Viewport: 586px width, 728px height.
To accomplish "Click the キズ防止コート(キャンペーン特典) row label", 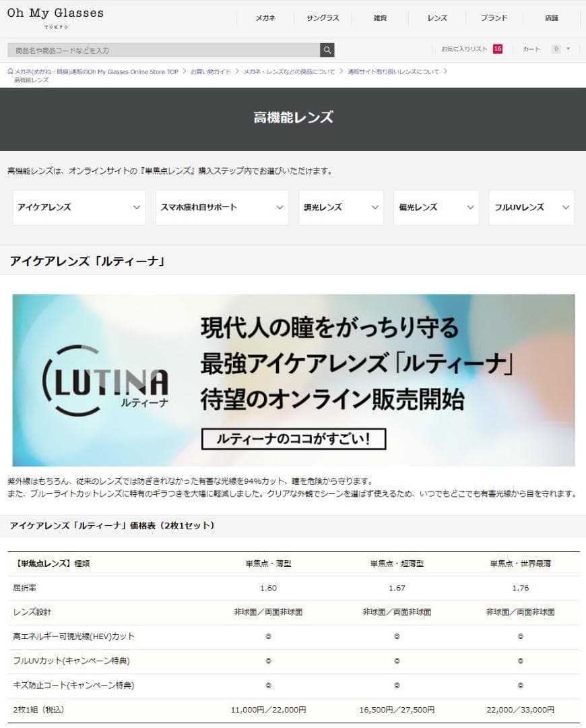I will click(74, 686).
